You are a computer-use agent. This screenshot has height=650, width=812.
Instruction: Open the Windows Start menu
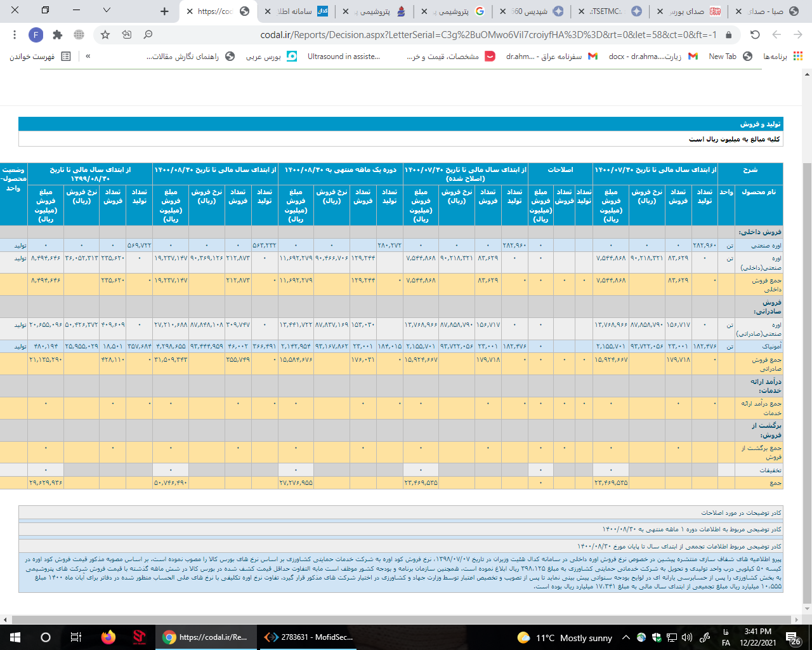pos(15,637)
